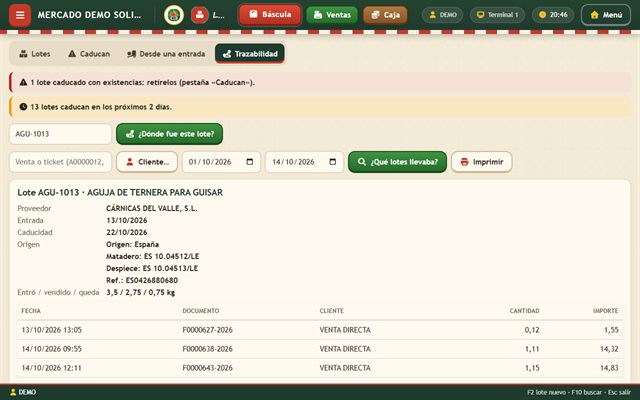Click the DOCUMENTO column header
The width and height of the screenshot is (640, 400).
[201, 311]
